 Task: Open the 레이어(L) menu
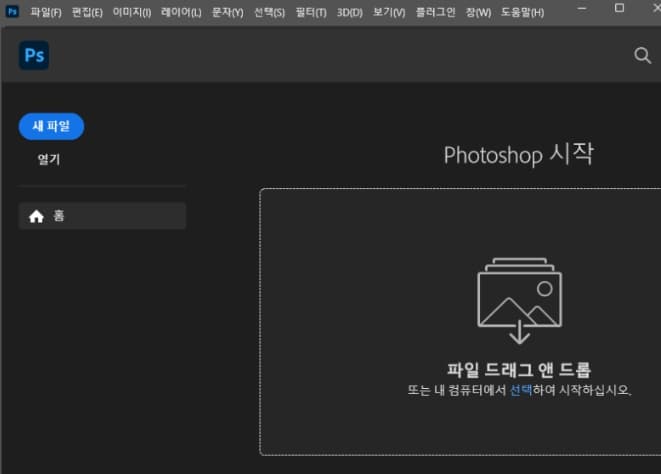[181, 12]
